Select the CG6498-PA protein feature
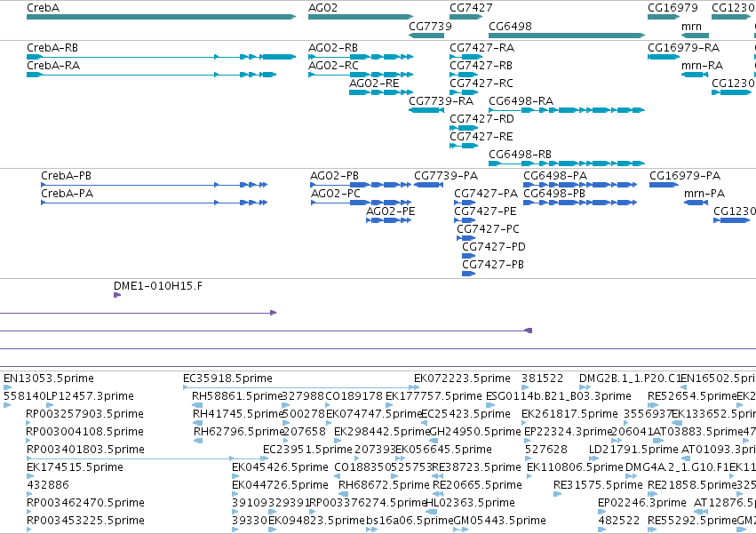The image size is (756, 534). (x=580, y=185)
